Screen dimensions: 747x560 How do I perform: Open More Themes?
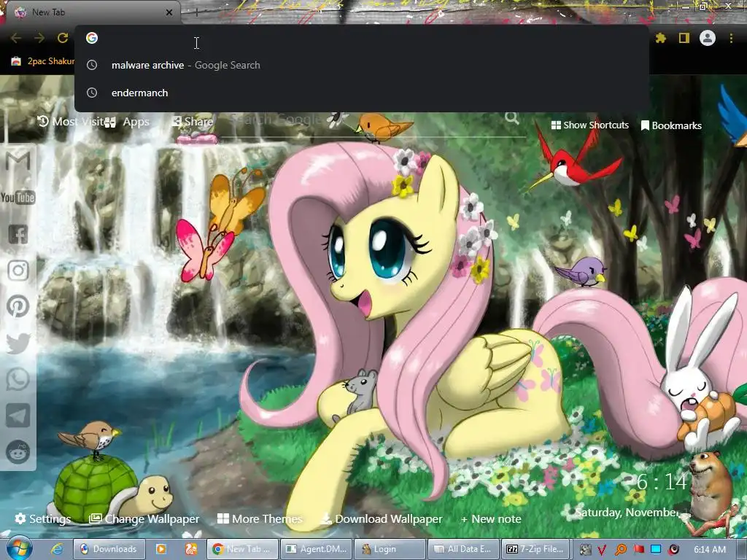(260, 518)
